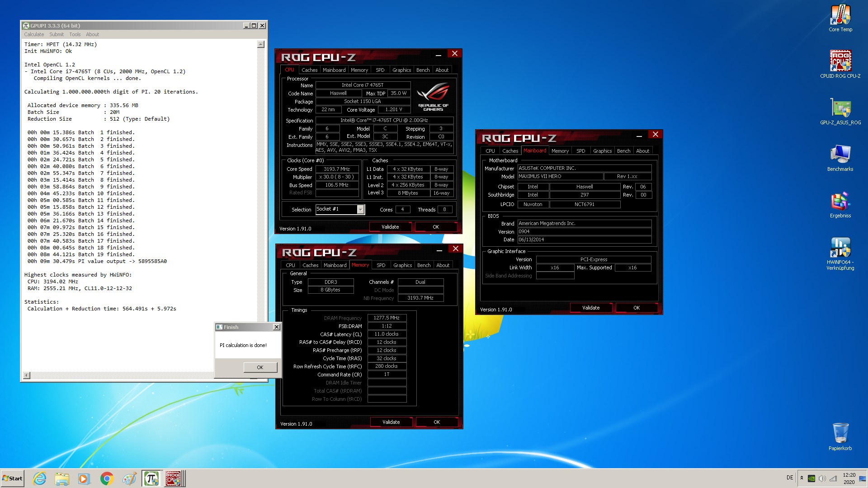
Task: Click the DRAM Frequency 1277.5 MHz field
Action: [x=387, y=318]
